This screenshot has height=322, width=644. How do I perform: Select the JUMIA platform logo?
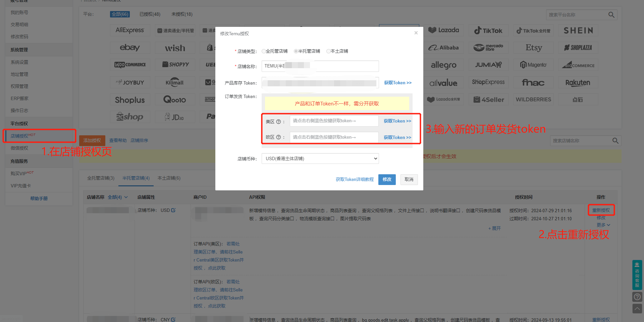click(x=489, y=65)
